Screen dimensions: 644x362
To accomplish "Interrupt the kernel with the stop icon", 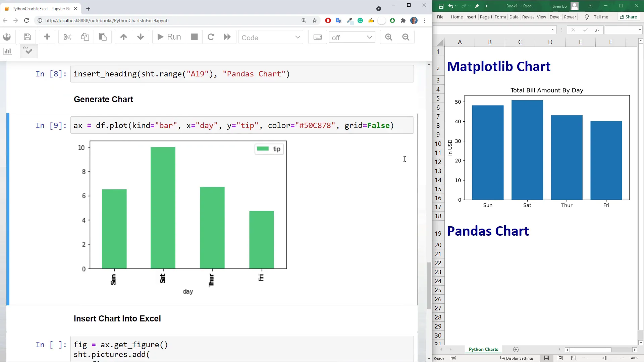I will tap(194, 37).
